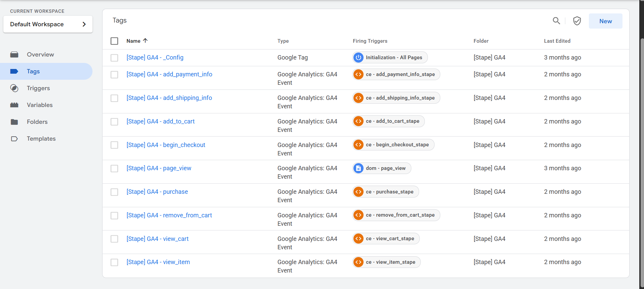This screenshot has height=289, width=644.
Task: Click the New tag button
Action: [605, 21]
